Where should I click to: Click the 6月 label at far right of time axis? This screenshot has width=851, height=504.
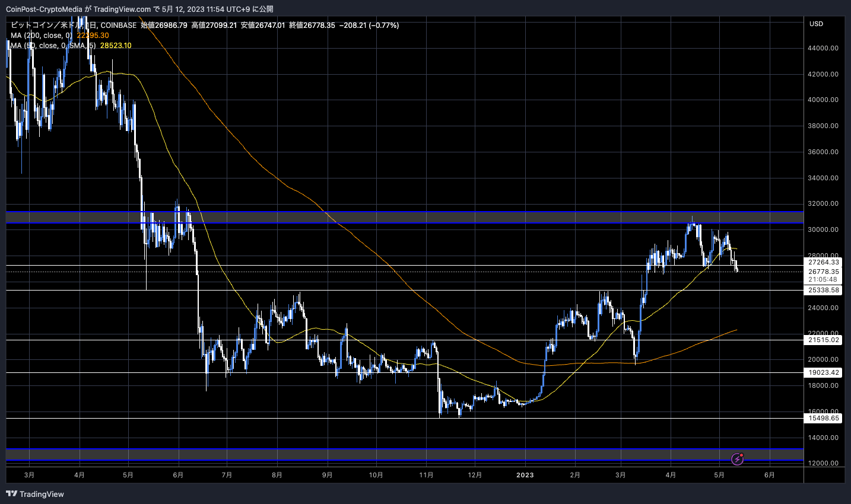click(x=769, y=475)
